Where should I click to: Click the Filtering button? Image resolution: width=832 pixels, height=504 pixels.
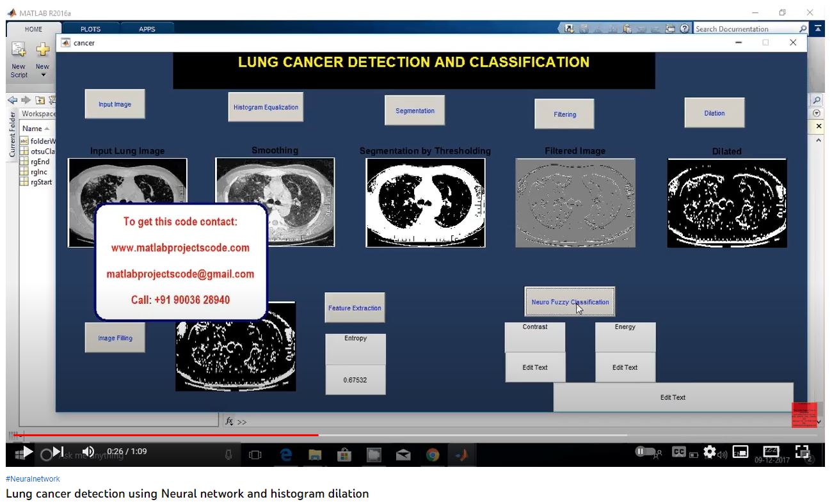pos(564,114)
